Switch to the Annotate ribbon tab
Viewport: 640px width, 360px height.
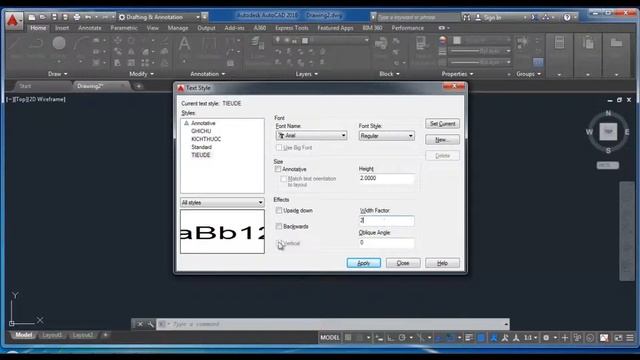click(89, 28)
